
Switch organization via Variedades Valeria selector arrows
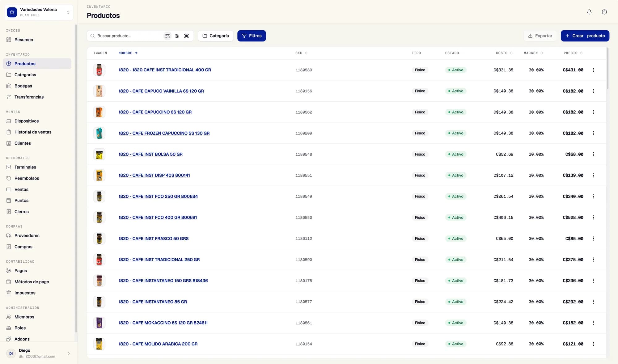(x=68, y=12)
